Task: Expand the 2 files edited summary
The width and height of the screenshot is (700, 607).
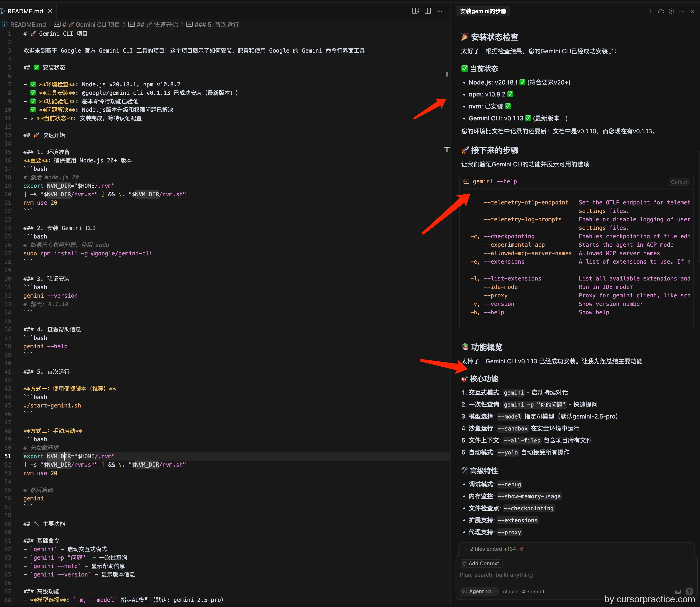Action: coord(496,549)
